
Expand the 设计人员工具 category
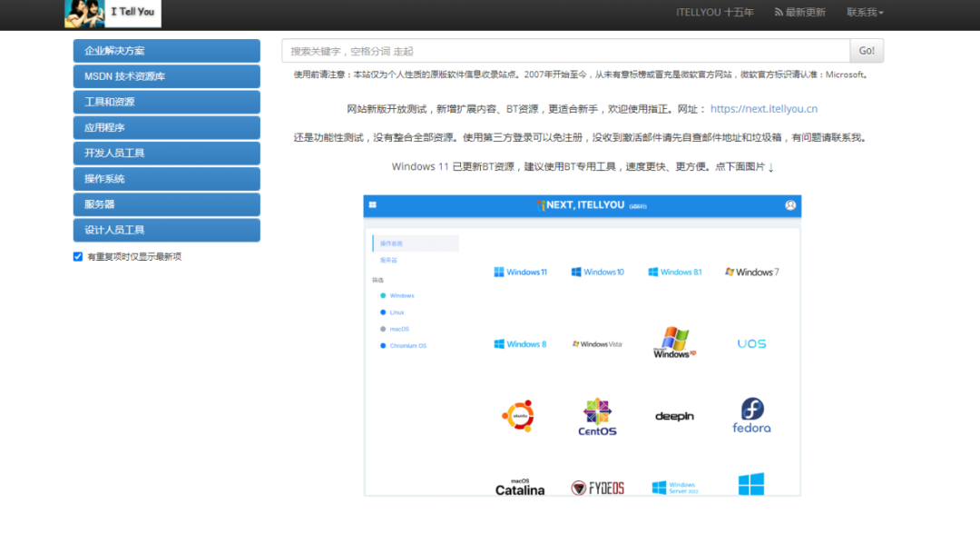coord(166,230)
